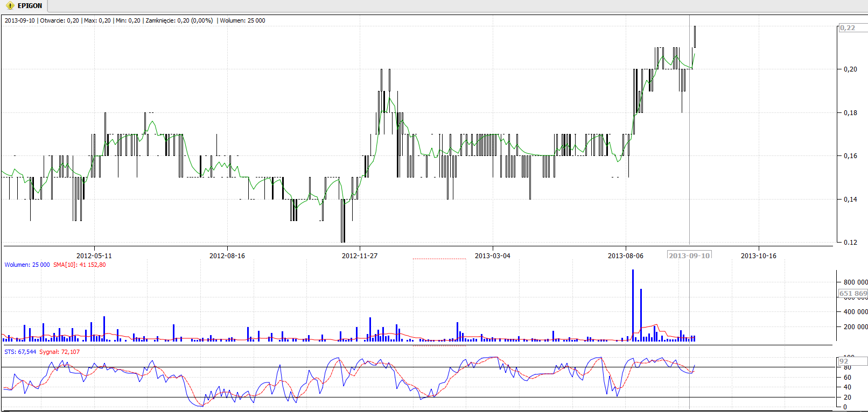The width and height of the screenshot is (868, 412).
Task: Click the yellow warning icon beside EPIGON
Action: click(x=10, y=6)
